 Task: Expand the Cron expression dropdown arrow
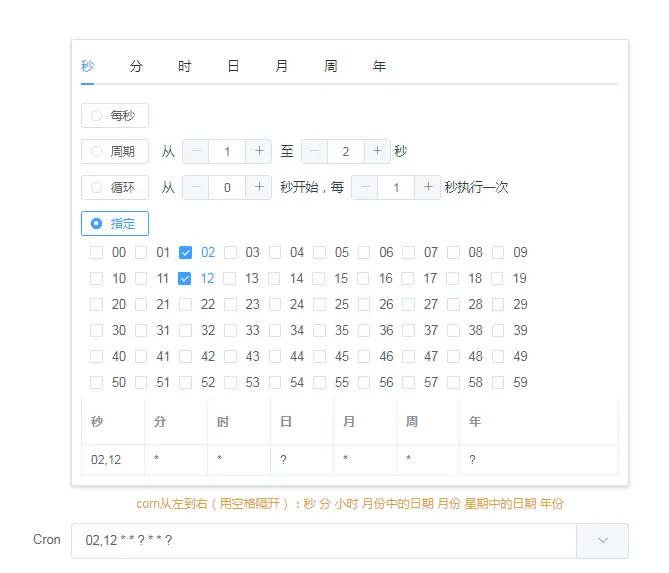tap(602, 541)
